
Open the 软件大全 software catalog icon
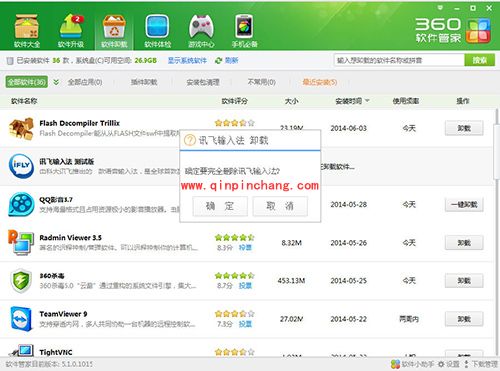point(27,31)
